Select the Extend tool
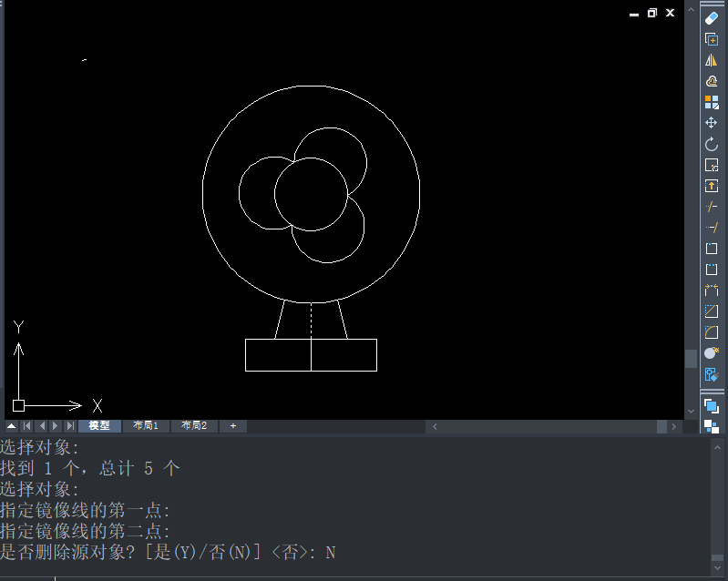Viewport: 728px width, 581px height. tap(712, 228)
